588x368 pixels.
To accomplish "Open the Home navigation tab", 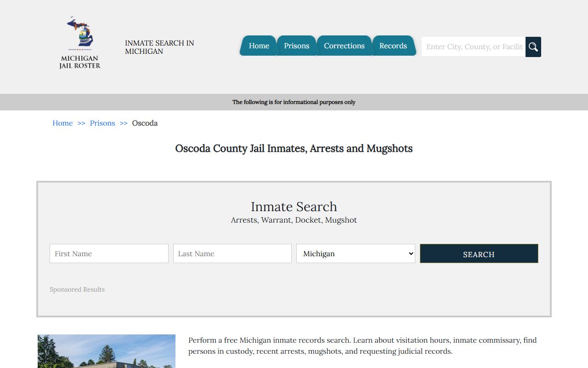I will pos(259,46).
